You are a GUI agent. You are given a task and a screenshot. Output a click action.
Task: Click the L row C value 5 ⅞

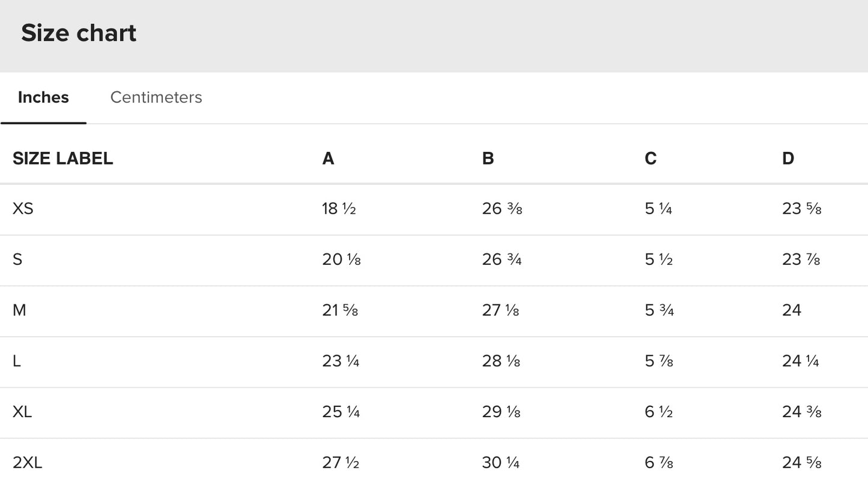coord(658,361)
